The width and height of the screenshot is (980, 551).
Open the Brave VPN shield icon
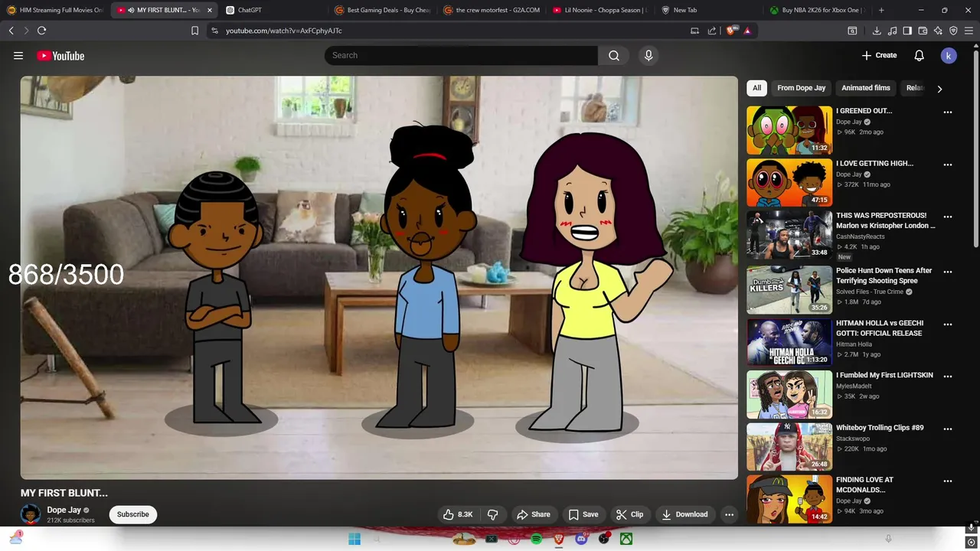tap(953, 31)
